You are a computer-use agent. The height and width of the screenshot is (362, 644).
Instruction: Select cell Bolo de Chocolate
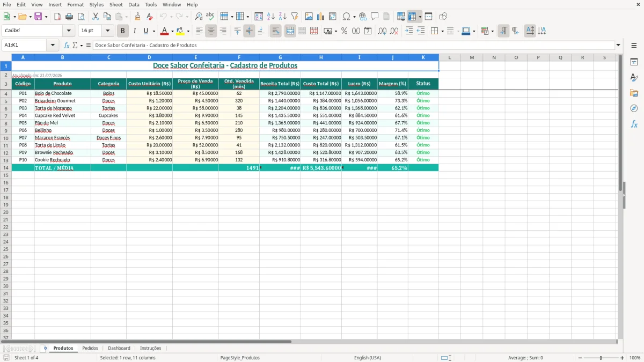(x=62, y=93)
